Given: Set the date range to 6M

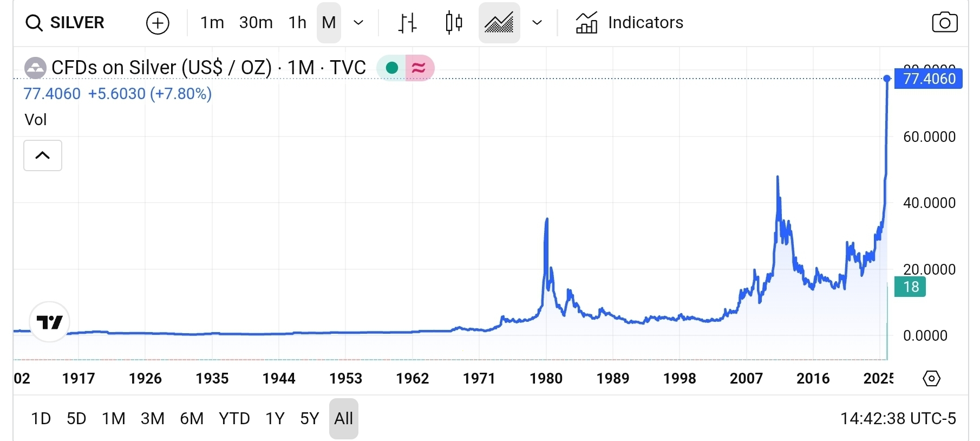Looking at the screenshot, I should pyautogui.click(x=192, y=419).
